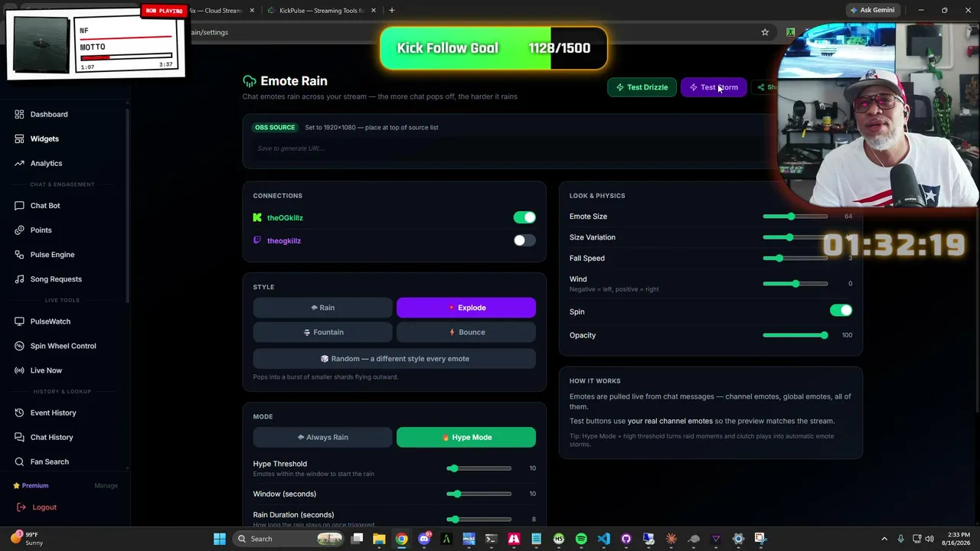
Task: Adjust the Rain Duration slider
Action: (479, 520)
